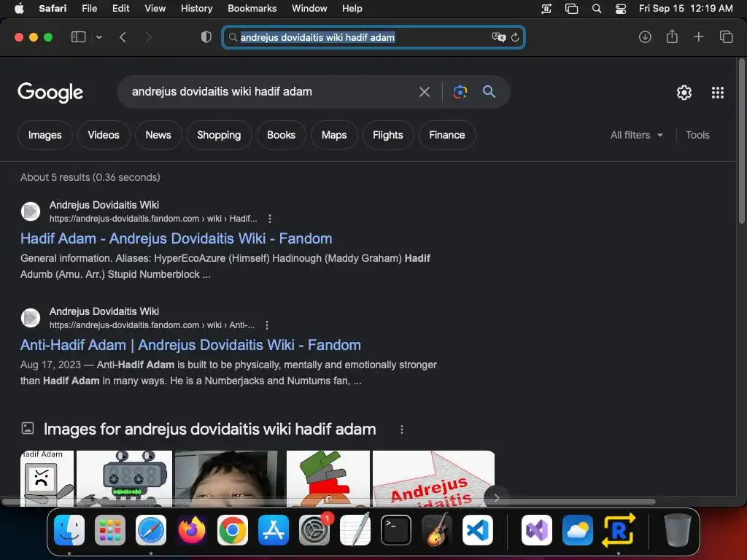
Task: Open the robot image thumbnail
Action: [124, 478]
